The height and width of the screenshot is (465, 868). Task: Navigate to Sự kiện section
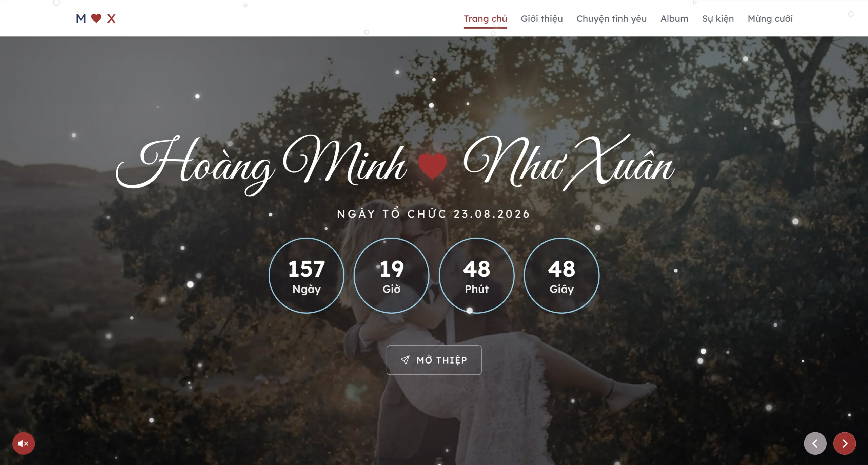718,19
